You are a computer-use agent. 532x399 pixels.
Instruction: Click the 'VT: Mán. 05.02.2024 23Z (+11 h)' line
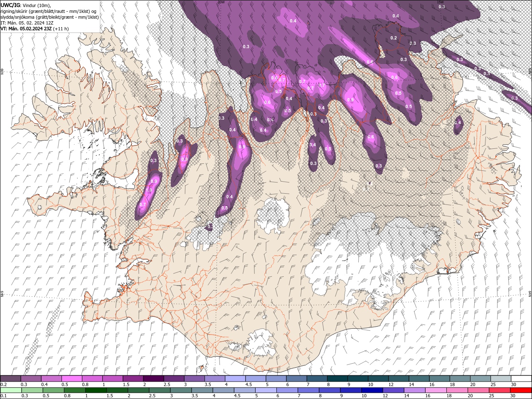tap(34, 29)
